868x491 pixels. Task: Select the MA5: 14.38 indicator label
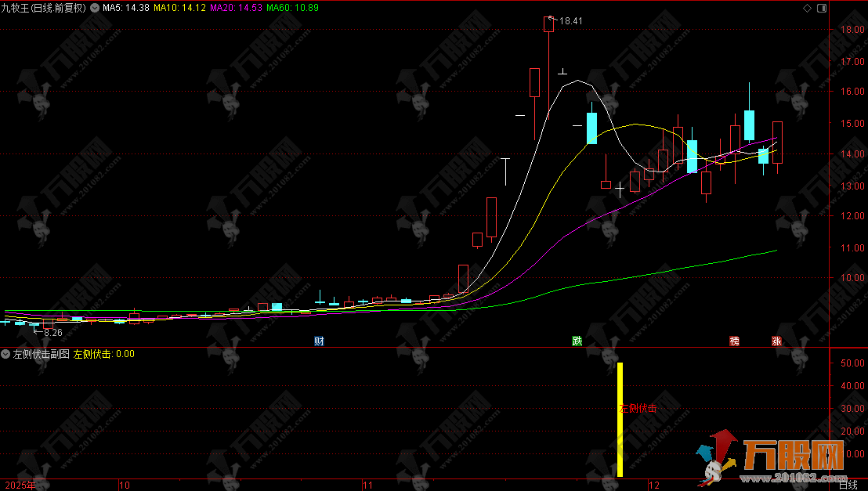click(125, 8)
